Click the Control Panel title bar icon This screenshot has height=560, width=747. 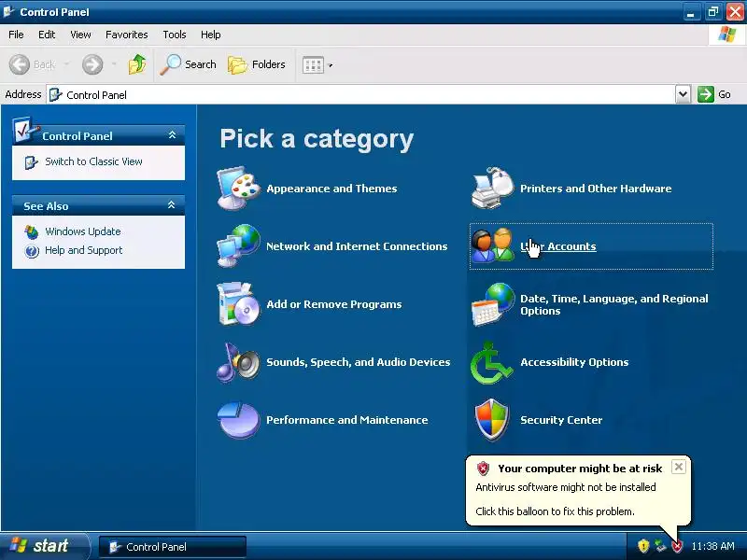point(8,11)
